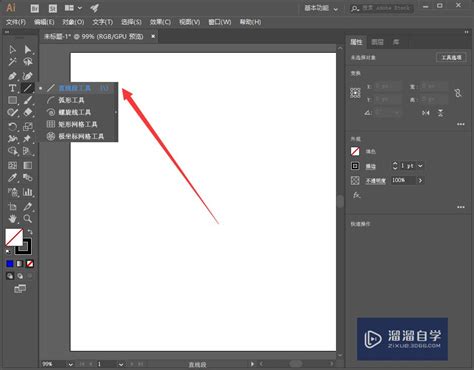
Task: Click the 工具选项 button
Action: 451,58
